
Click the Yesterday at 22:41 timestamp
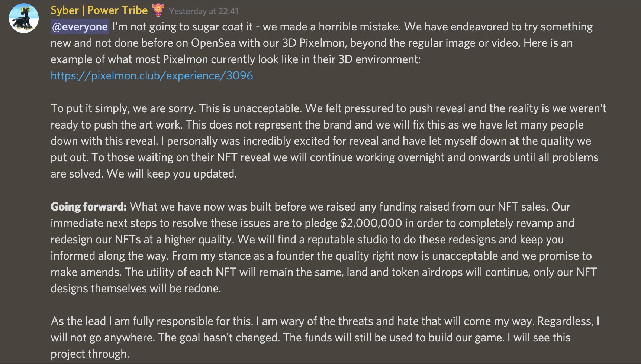[204, 11]
